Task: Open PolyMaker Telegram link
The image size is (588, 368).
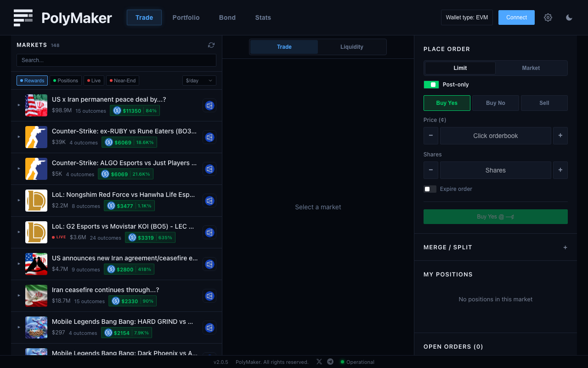Action: pyautogui.click(x=330, y=362)
